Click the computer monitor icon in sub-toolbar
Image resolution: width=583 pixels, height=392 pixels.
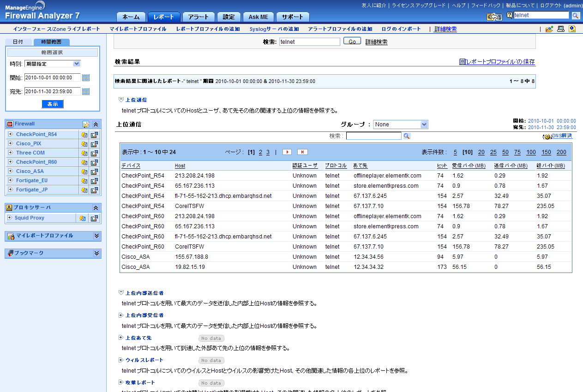point(561,29)
